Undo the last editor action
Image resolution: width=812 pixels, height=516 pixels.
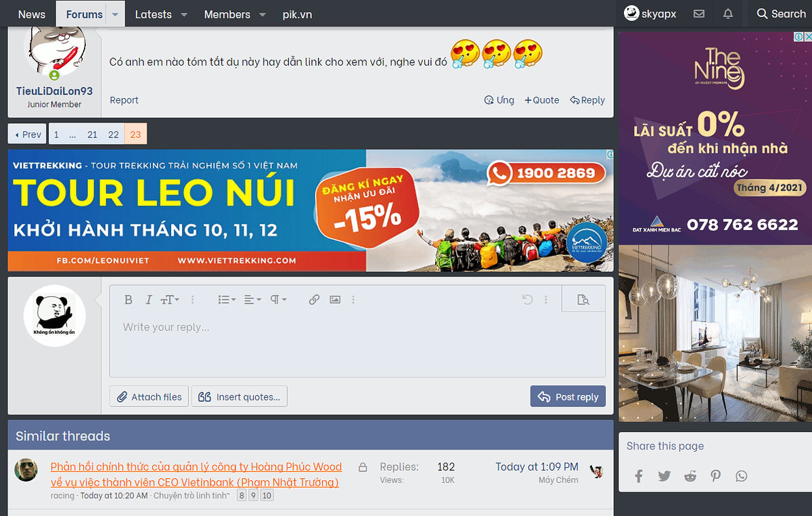click(527, 300)
